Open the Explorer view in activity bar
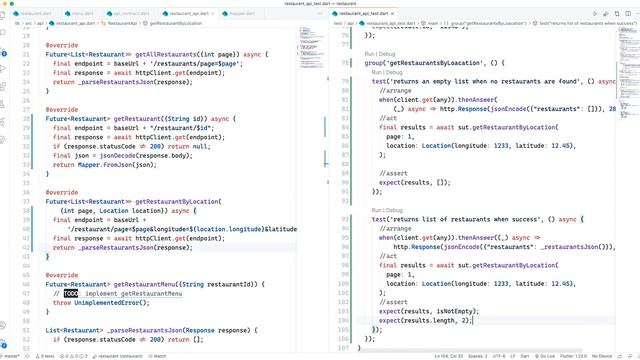The height and width of the screenshot is (360, 640). click(3, 16)
